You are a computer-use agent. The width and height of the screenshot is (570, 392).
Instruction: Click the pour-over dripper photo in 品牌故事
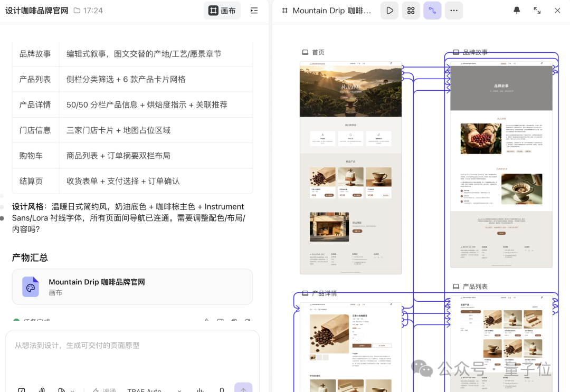(x=521, y=189)
